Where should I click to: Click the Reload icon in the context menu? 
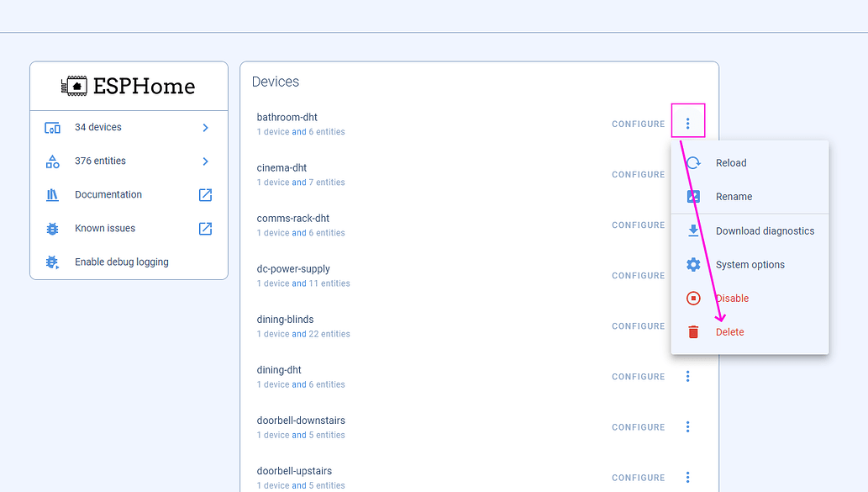(x=692, y=162)
